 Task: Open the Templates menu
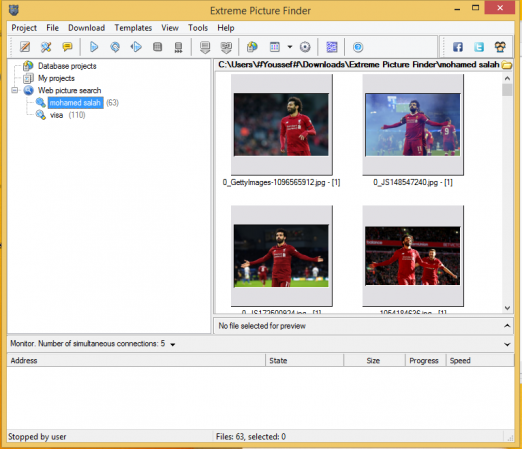(x=133, y=28)
